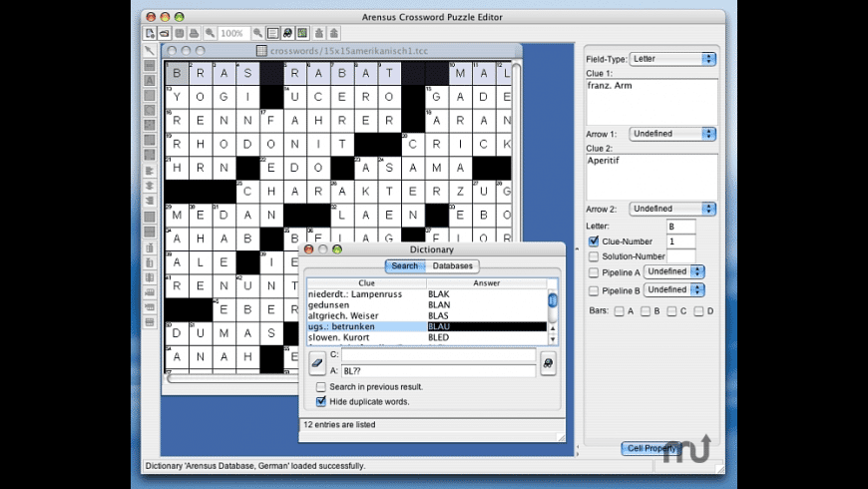Start dictionary search with binoculars button
This screenshot has width=868, height=489.
[548, 363]
